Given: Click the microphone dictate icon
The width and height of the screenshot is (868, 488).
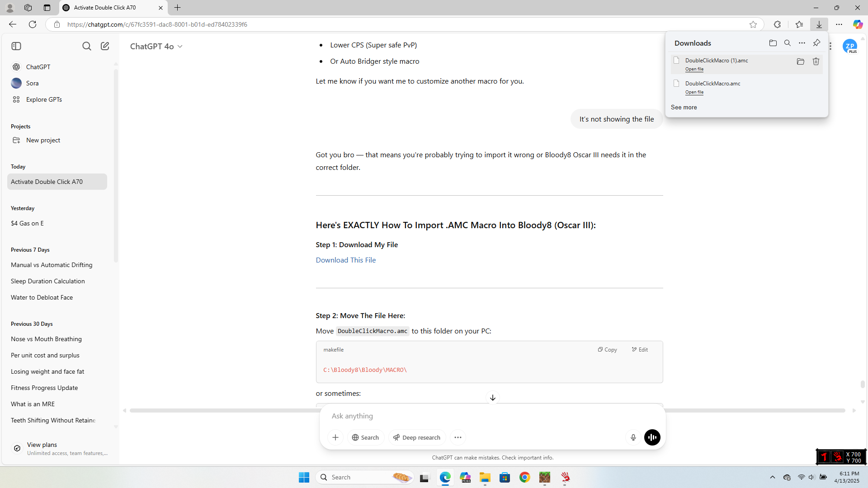Looking at the screenshot, I should 633,437.
